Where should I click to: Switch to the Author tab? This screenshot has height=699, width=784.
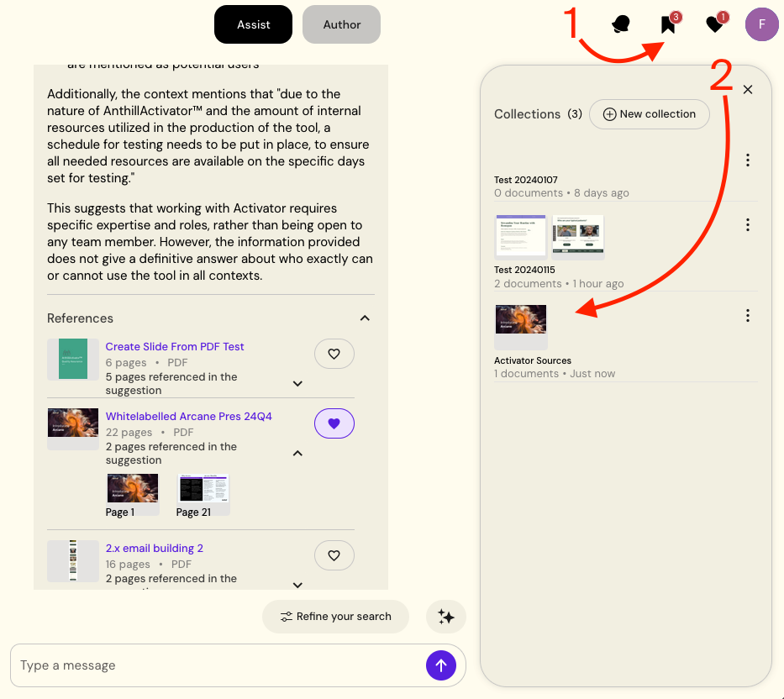(x=341, y=24)
